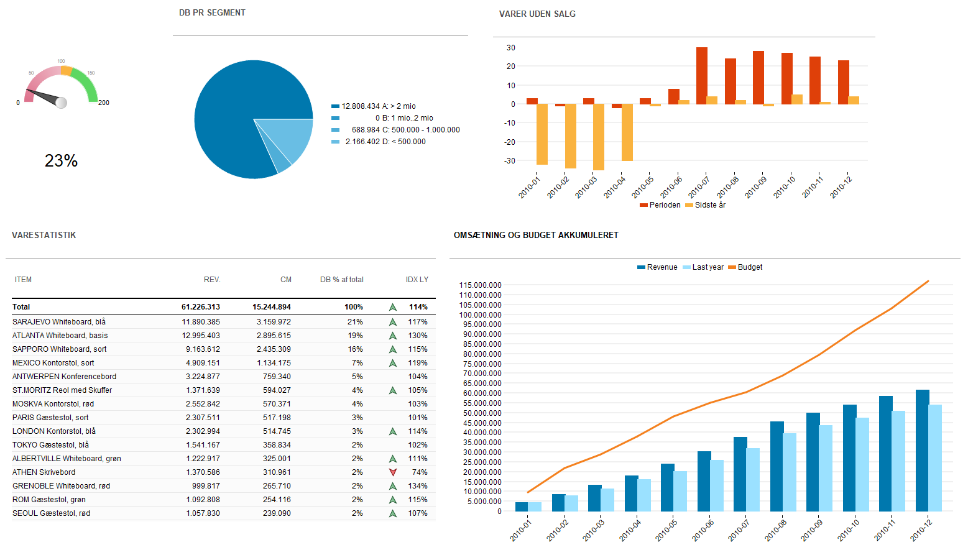This screenshot has height=560, width=968.
Task: Click Total revenue value 61.226.313
Action: pyautogui.click(x=201, y=307)
